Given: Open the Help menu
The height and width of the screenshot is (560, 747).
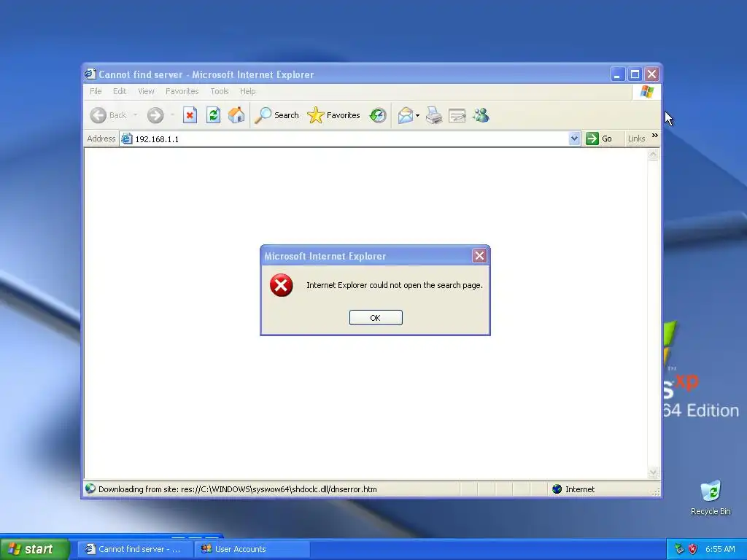Looking at the screenshot, I should [x=248, y=91].
